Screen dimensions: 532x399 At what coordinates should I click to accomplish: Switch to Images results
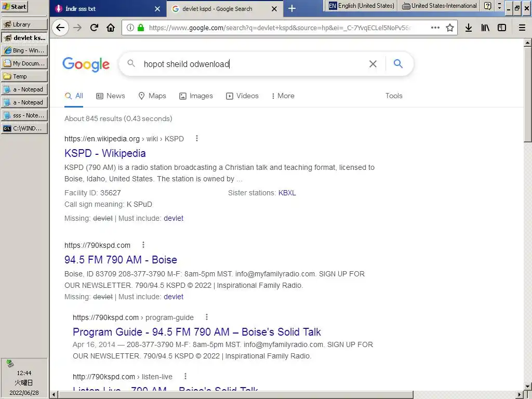(196, 96)
